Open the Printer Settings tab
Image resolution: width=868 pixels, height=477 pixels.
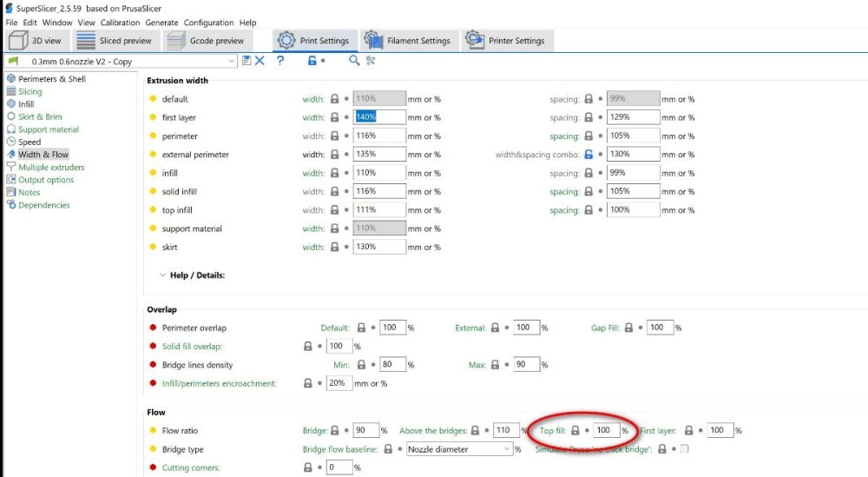coord(505,41)
